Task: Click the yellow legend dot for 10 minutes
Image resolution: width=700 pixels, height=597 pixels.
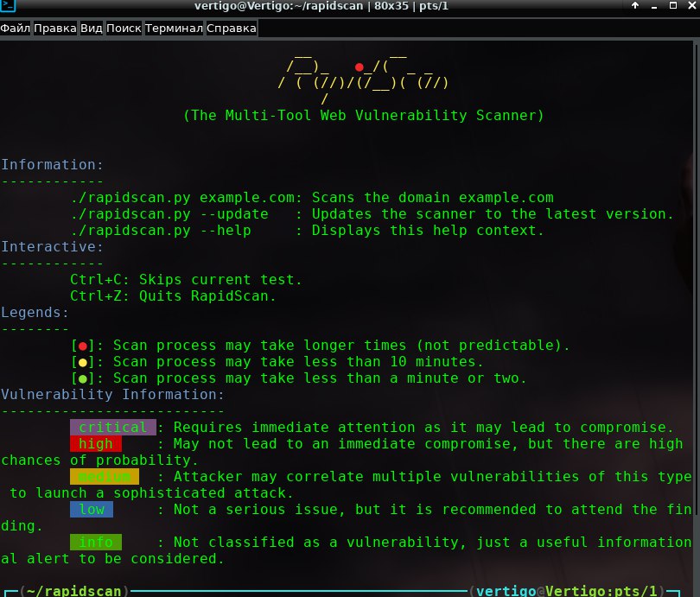Action: [x=83, y=362]
